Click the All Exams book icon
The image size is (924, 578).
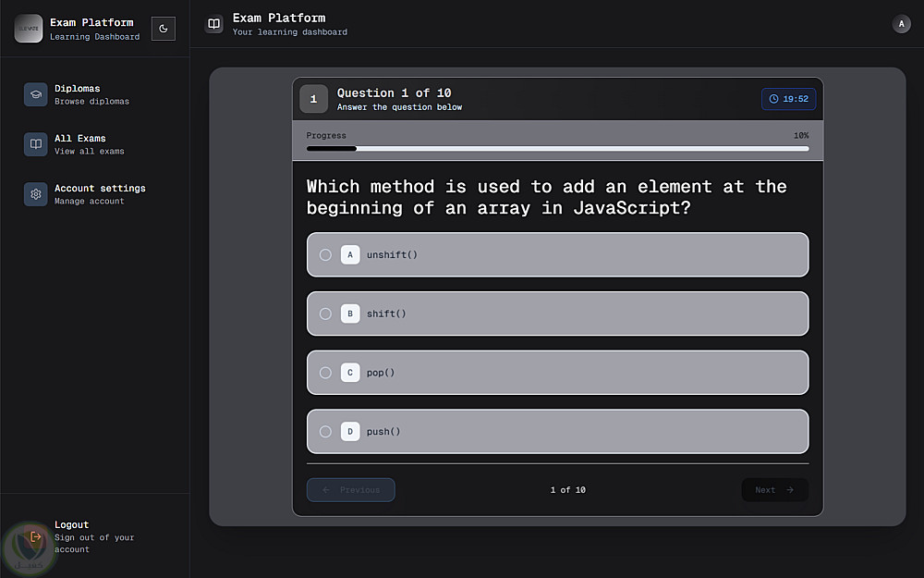pos(36,144)
